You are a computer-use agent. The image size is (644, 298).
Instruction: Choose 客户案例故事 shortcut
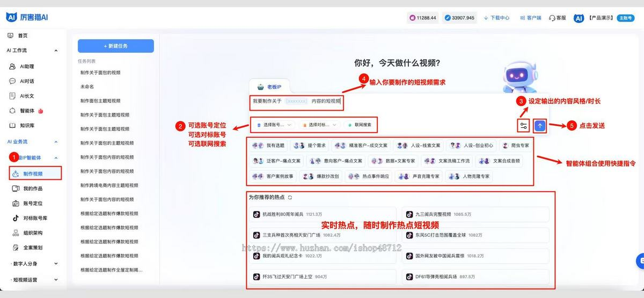tap(273, 176)
